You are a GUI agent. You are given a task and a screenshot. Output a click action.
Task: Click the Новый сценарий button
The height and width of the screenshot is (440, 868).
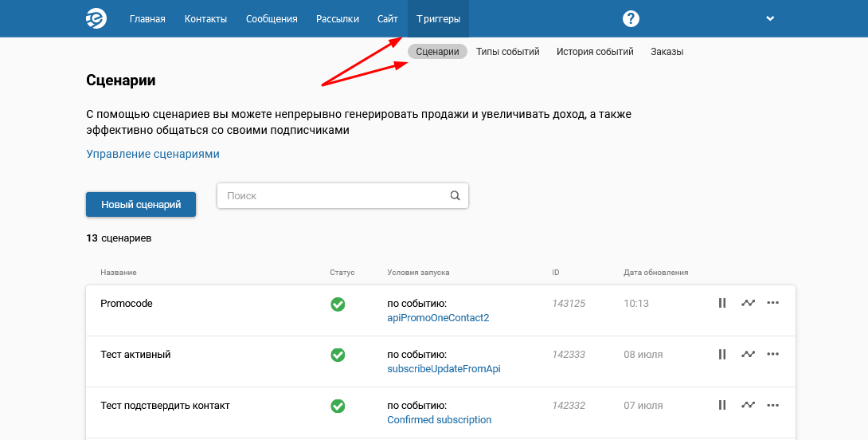pyautogui.click(x=141, y=205)
